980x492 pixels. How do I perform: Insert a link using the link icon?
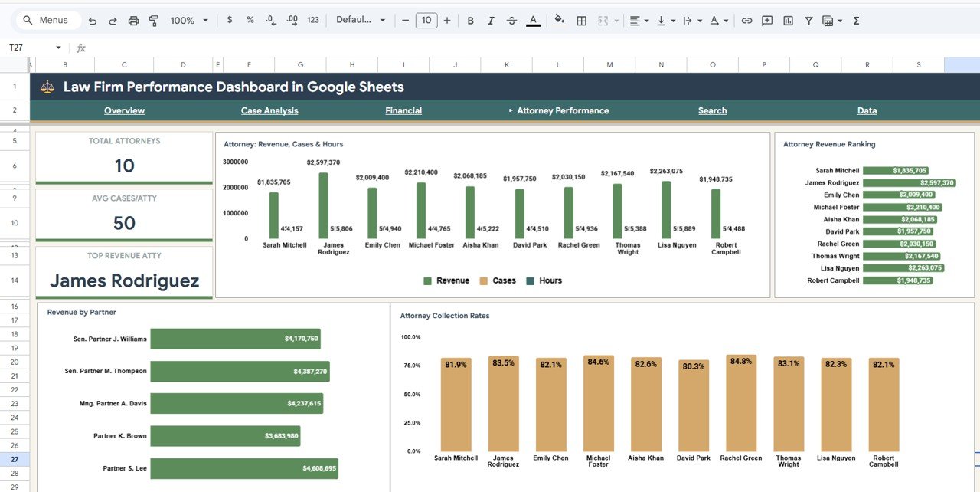click(747, 20)
